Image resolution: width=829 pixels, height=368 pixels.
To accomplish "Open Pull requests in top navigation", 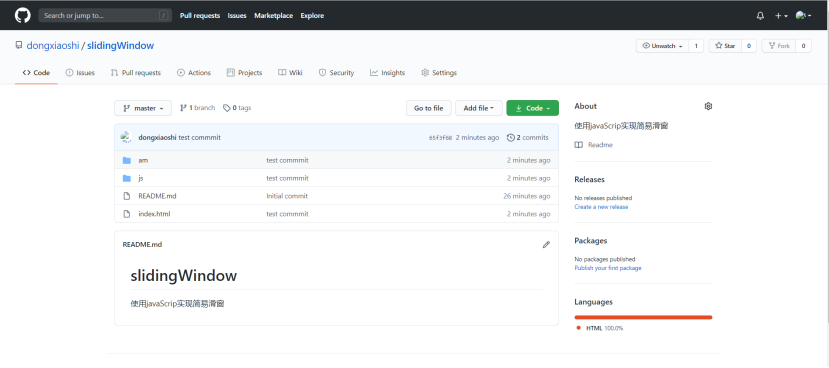I will coord(200,16).
